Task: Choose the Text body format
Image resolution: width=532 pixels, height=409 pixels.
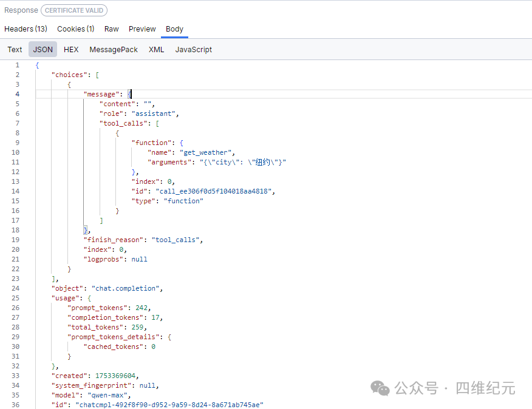Action: pyautogui.click(x=15, y=50)
